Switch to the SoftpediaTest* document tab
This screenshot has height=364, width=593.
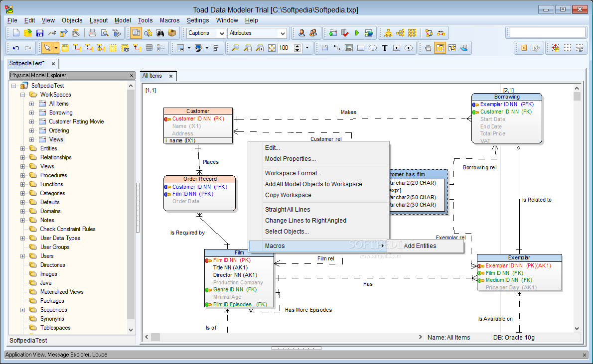tap(27, 64)
